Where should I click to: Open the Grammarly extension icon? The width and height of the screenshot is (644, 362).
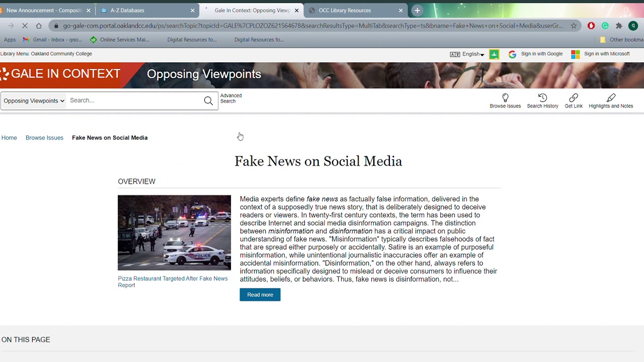[x=605, y=26]
